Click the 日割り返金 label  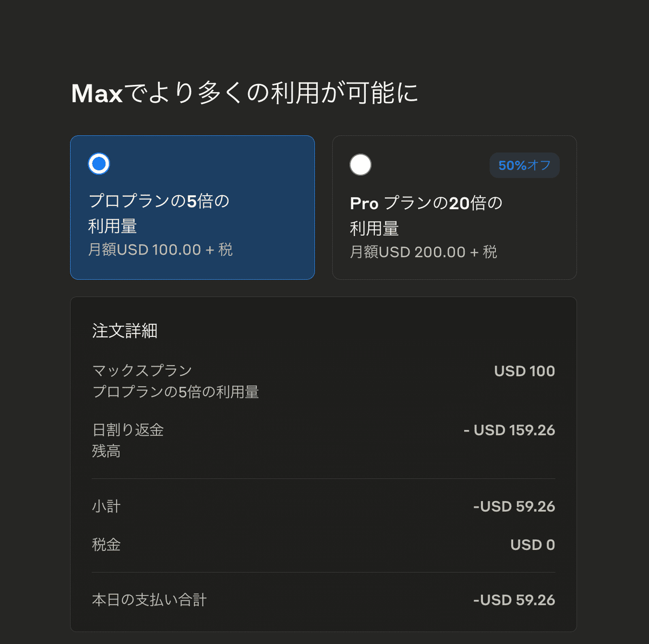pyautogui.click(x=128, y=430)
